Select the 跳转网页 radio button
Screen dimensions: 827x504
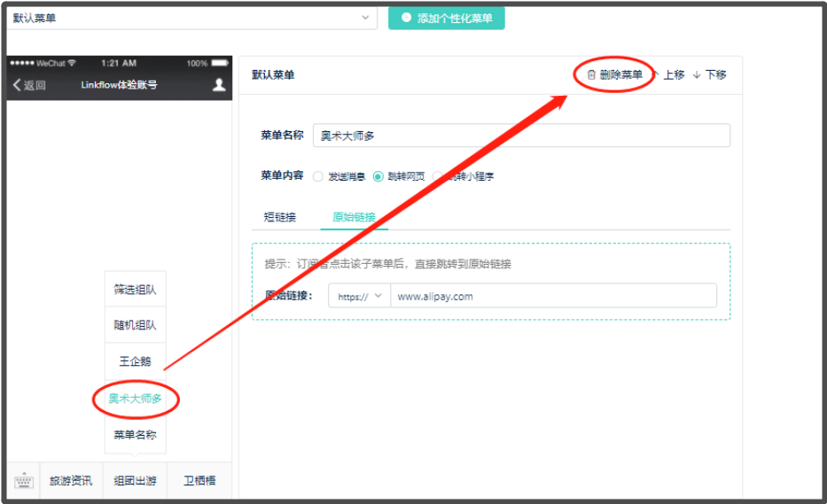[378, 176]
